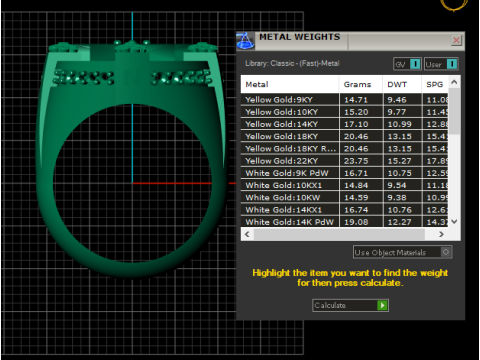
Task: Click the 9.38 DWT value
Action: pyautogui.click(x=397, y=197)
